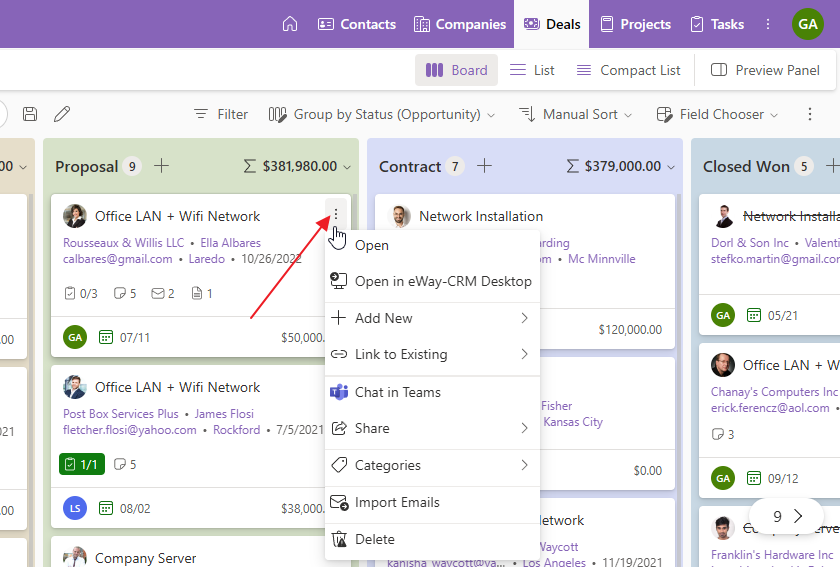Screen dimensions: 840x567
Task: Add new deal to Contract column
Action: (x=484, y=166)
